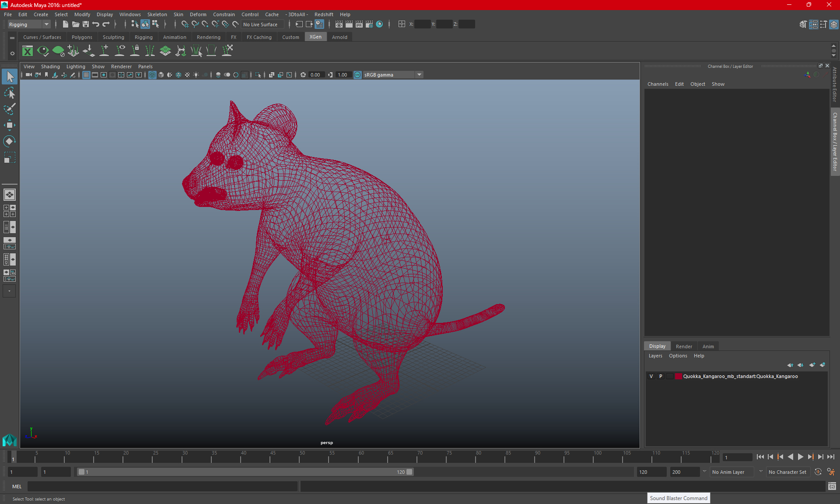
Task: Click XGen preview eye shelf icon
Action: click(43, 51)
